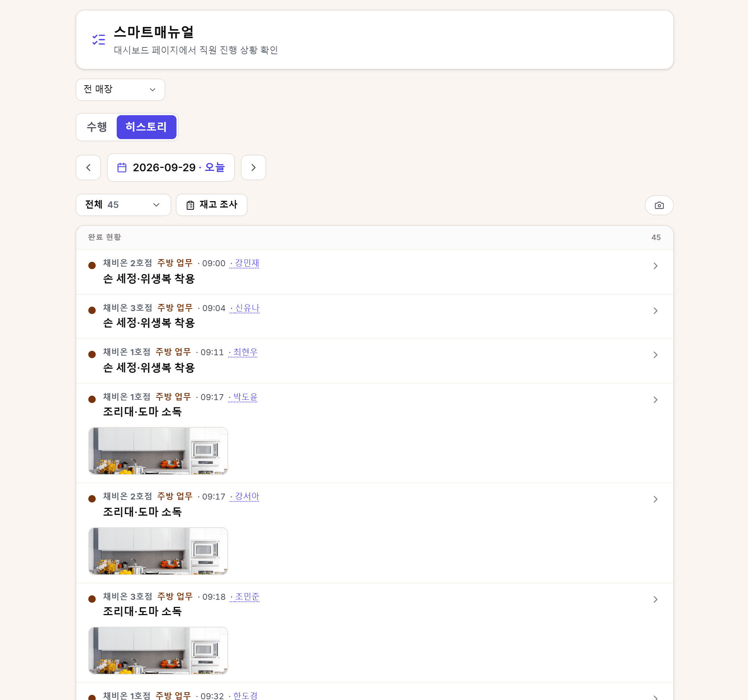Expand the 09:00 강민재 row chevron

656,266
